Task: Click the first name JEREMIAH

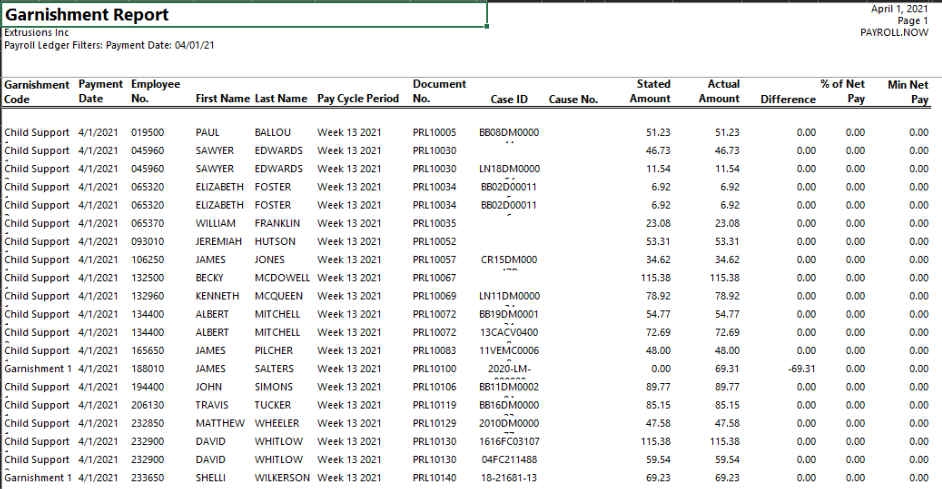Action: [x=219, y=241]
